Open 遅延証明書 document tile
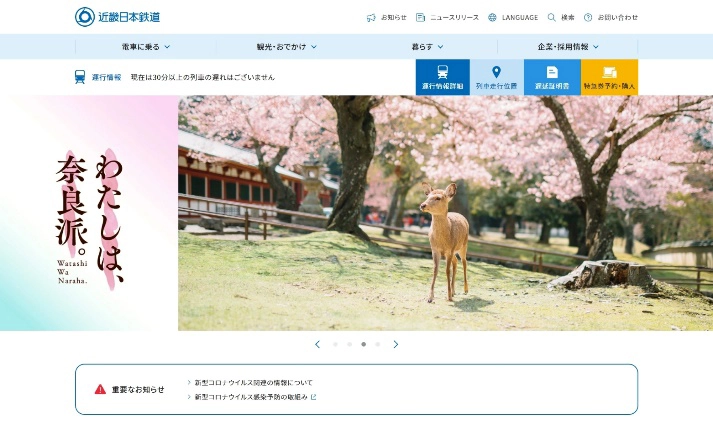Screen dimensions: 713x441 coord(552,77)
